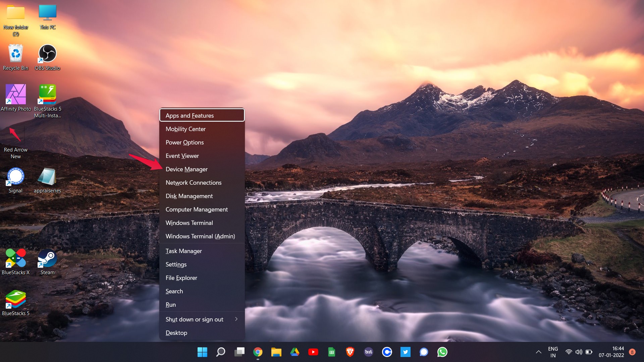Image resolution: width=644 pixels, height=362 pixels.
Task: Open Disk Management entry
Action: [x=189, y=196]
